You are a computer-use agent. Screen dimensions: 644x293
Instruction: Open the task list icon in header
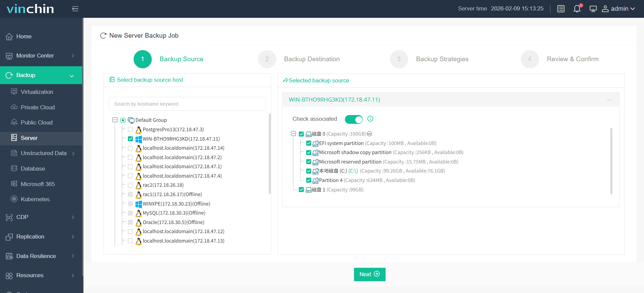561,9
